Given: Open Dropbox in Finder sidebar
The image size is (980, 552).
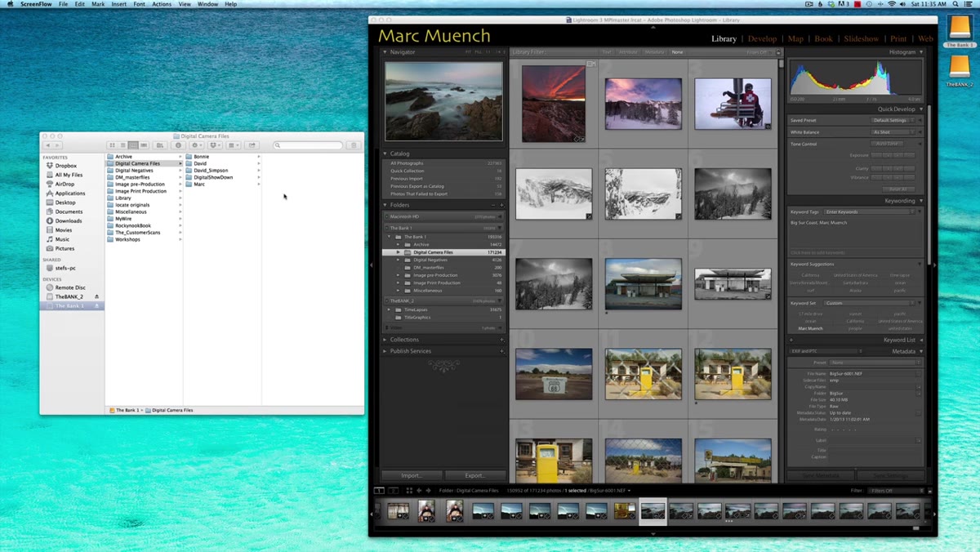Looking at the screenshot, I should 65,166.
